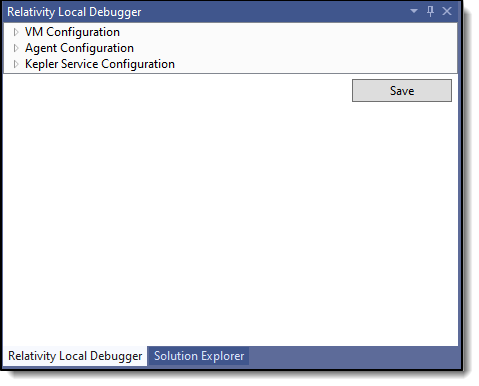Activate the Relativity Local Debugger bottom tab
This screenshot has width=479, height=386.
pyautogui.click(x=75, y=356)
